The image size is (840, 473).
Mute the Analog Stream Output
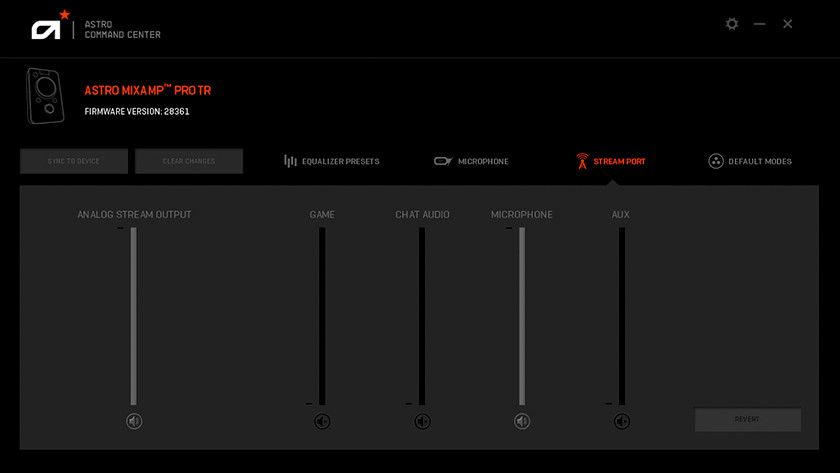pyautogui.click(x=134, y=421)
